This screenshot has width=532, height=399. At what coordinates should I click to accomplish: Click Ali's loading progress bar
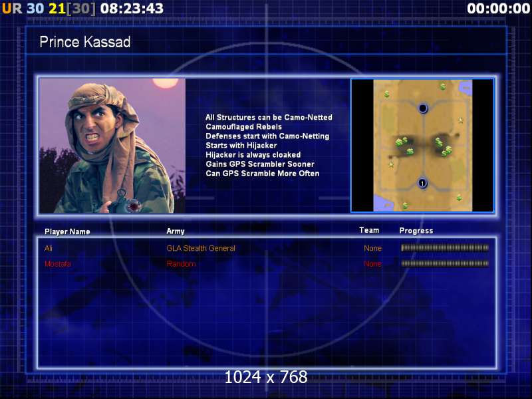(x=445, y=248)
